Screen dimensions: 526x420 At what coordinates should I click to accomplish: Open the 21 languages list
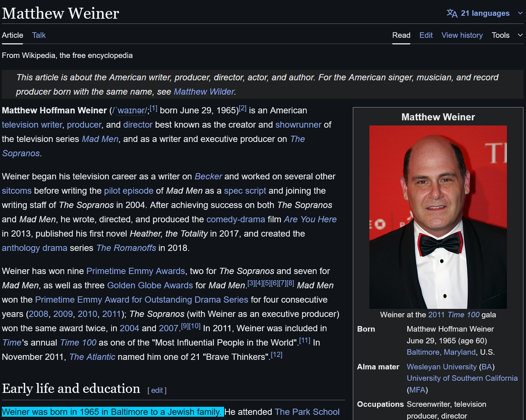pos(485,13)
